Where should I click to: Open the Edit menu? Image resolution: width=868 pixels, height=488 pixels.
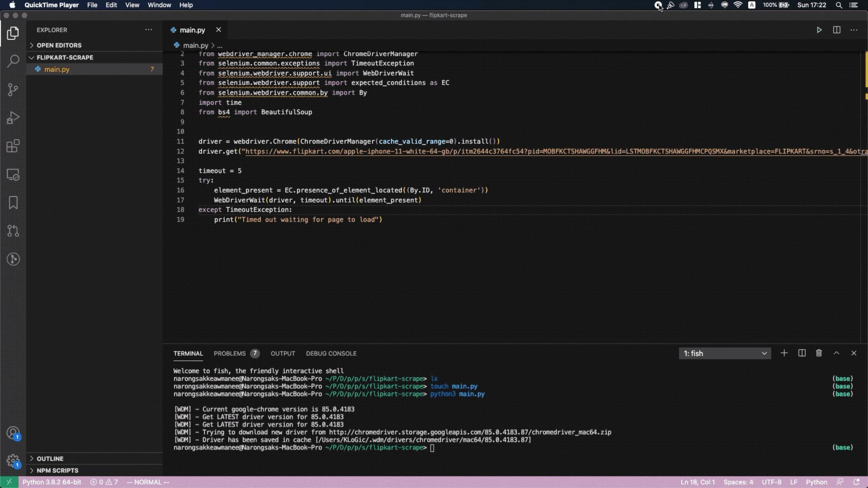pyautogui.click(x=111, y=5)
